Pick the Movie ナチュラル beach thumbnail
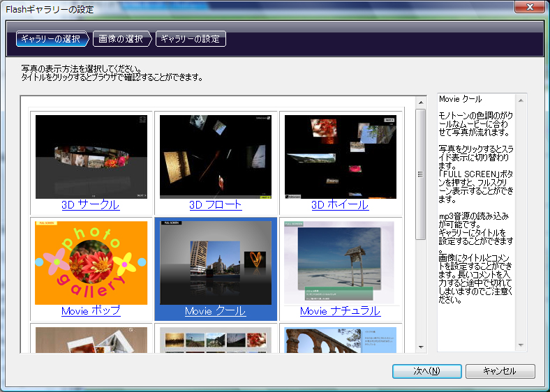This screenshot has width=550, height=392. pos(340,263)
